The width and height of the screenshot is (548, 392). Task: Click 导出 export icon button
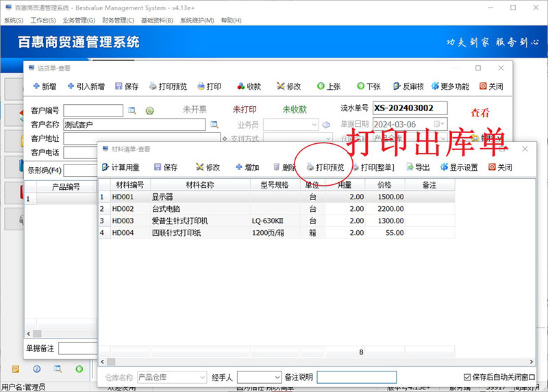point(418,167)
